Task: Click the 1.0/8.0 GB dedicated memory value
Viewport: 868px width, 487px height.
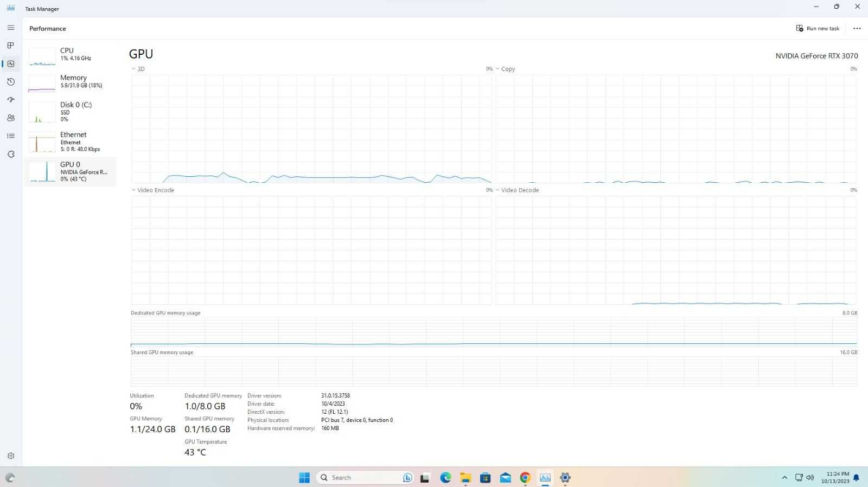Action: coord(205,406)
